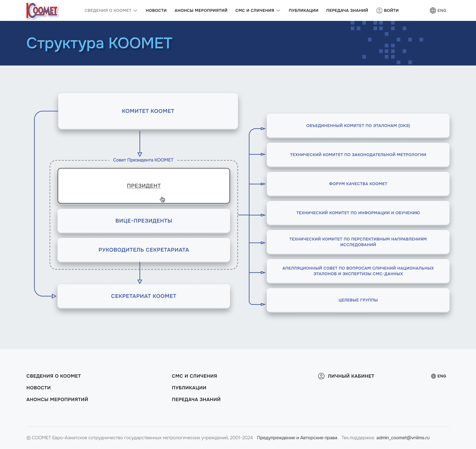Open ФОРУМ КАЧЕСТВА КООМЕТ box
The height and width of the screenshot is (449, 476).
pos(358,184)
